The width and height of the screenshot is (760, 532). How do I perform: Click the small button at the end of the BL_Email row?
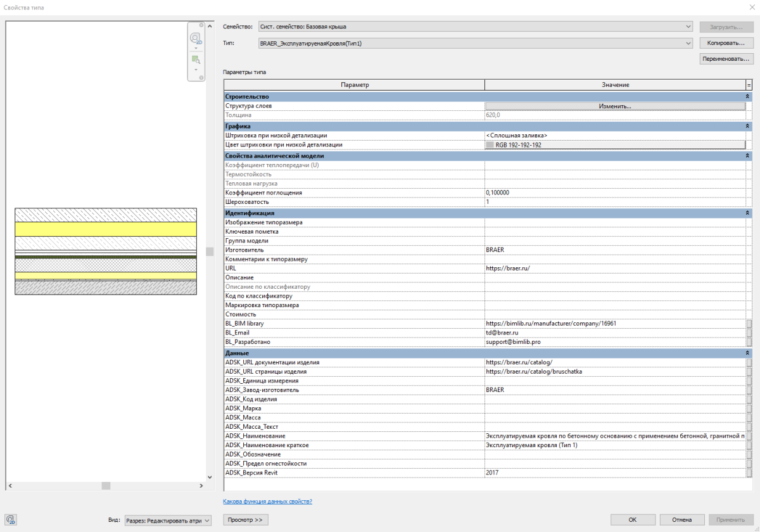click(x=749, y=332)
